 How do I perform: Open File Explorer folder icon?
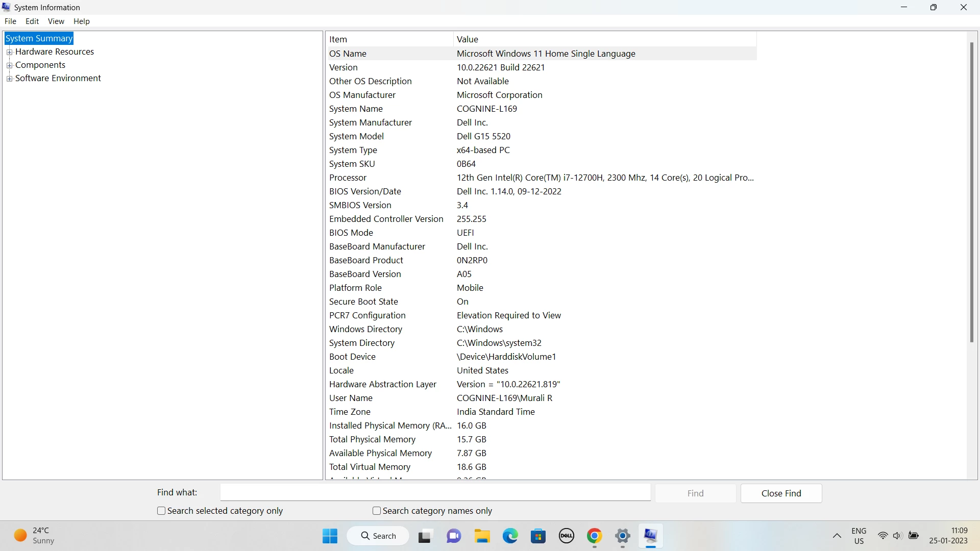tap(482, 536)
